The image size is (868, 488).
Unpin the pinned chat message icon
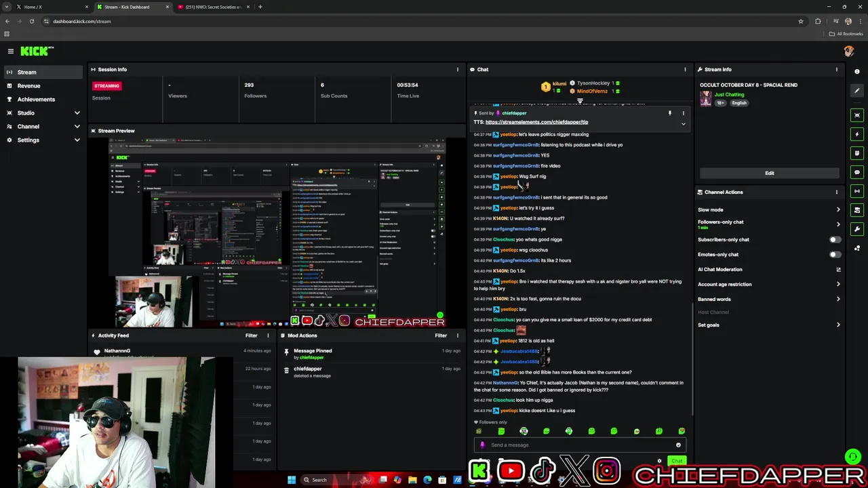(x=669, y=113)
